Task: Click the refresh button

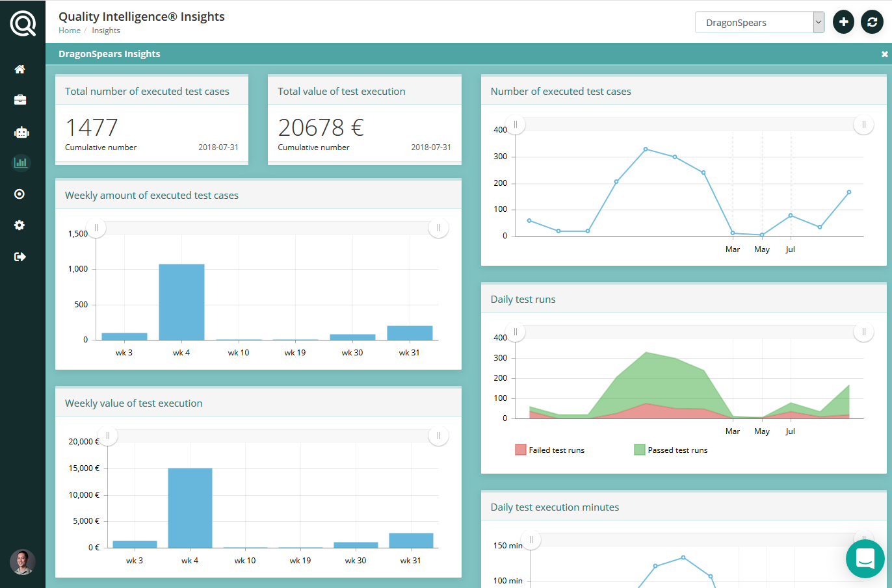Action: click(x=872, y=22)
